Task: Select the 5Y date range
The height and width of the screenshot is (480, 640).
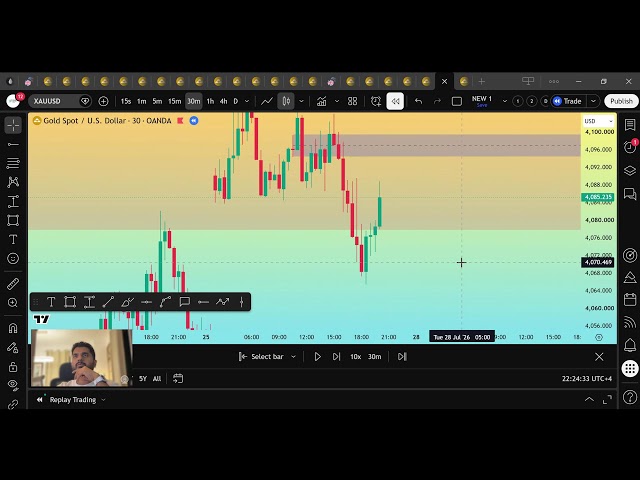Action: 142,379
